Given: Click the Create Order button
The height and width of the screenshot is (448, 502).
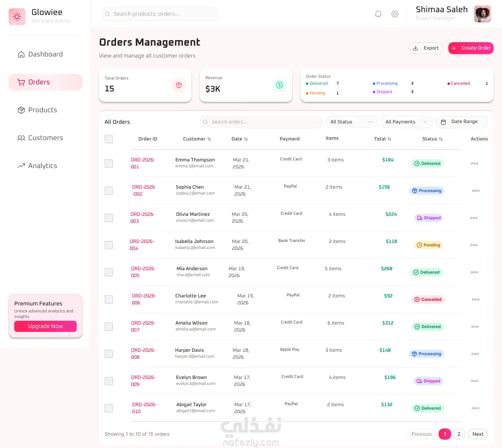Looking at the screenshot, I should (x=471, y=48).
